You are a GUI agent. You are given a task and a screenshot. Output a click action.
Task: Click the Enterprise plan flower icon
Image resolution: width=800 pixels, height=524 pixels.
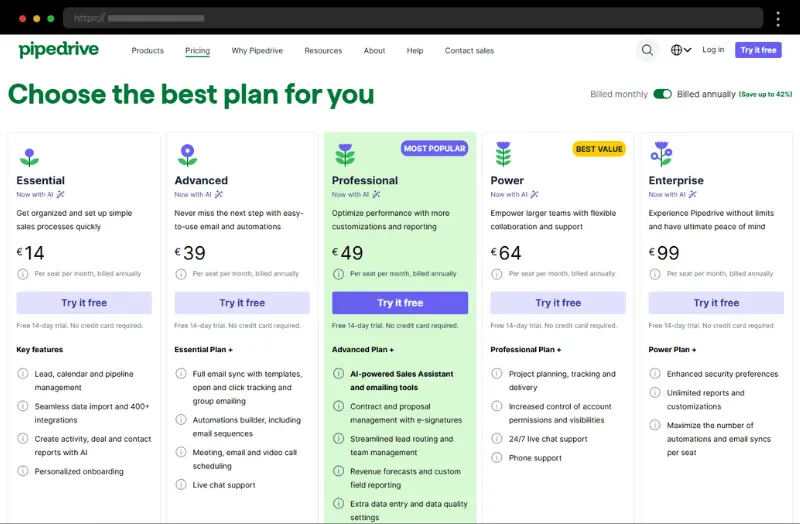coord(661,154)
